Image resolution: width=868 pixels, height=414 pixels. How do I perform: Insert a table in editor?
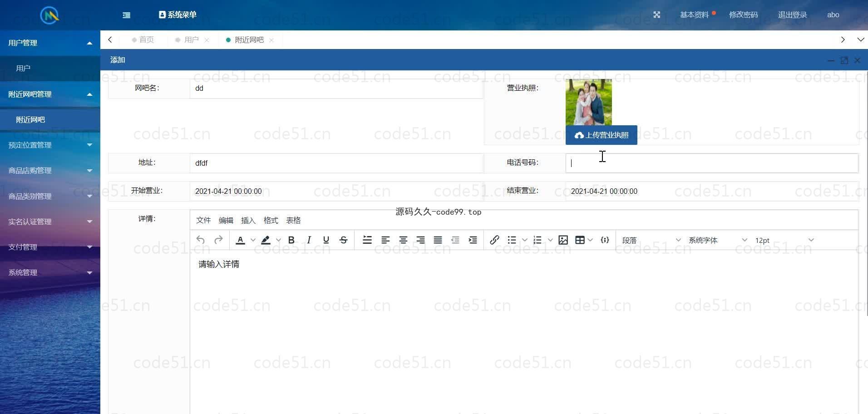coord(580,240)
